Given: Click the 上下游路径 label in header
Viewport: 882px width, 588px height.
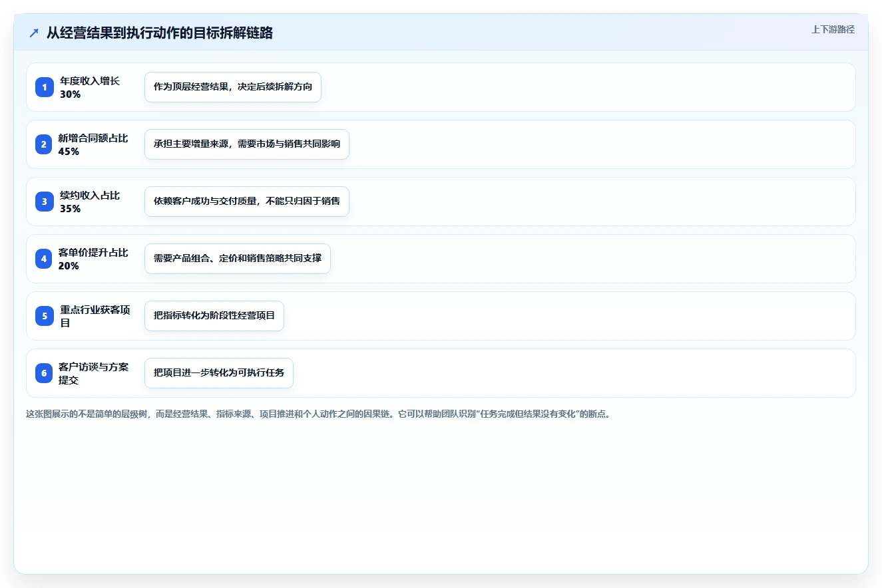Looking at the screenshot, I should pos(833,30).
